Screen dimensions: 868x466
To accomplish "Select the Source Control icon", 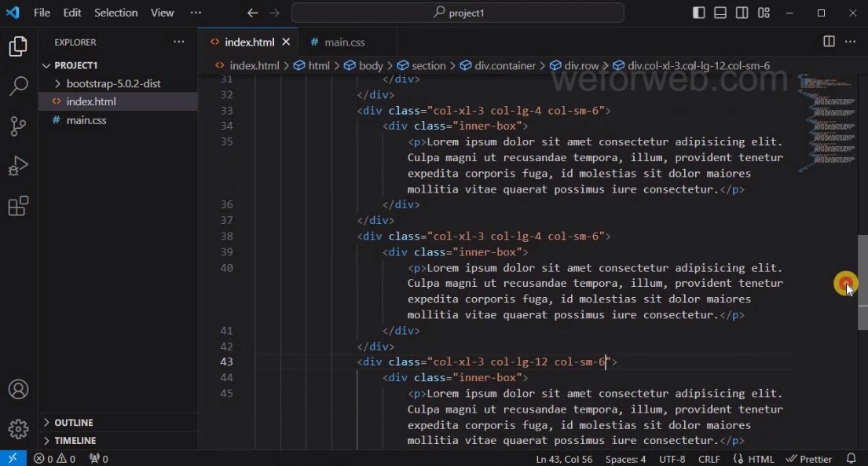I will click(x=18, y=127).
